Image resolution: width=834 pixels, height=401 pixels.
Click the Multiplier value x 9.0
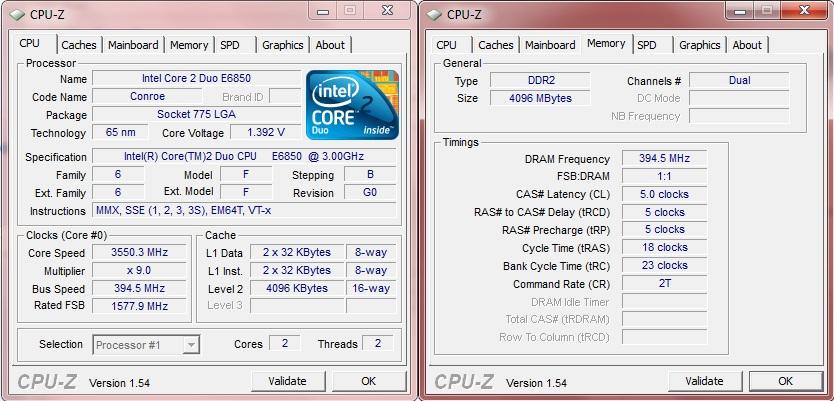(x=139, y=270)
